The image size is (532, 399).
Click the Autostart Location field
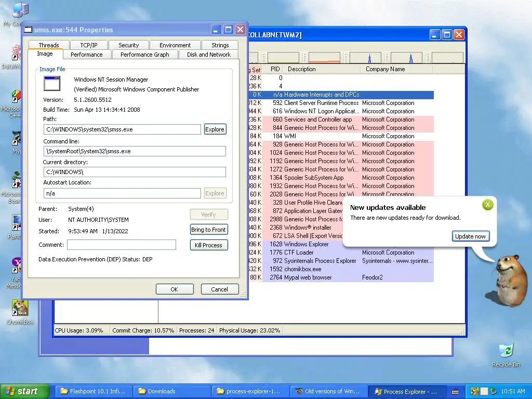tap(122, 193)
